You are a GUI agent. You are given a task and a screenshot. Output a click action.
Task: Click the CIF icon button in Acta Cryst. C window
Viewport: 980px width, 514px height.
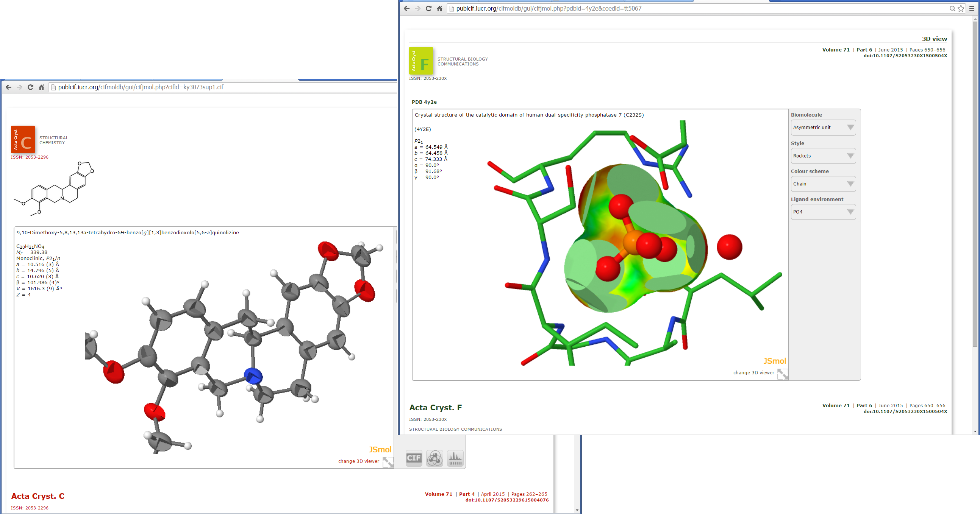(x=414, y=458)
